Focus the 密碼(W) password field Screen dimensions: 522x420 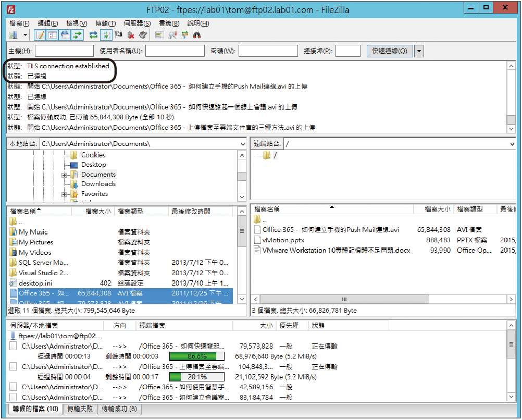(268, 51)
